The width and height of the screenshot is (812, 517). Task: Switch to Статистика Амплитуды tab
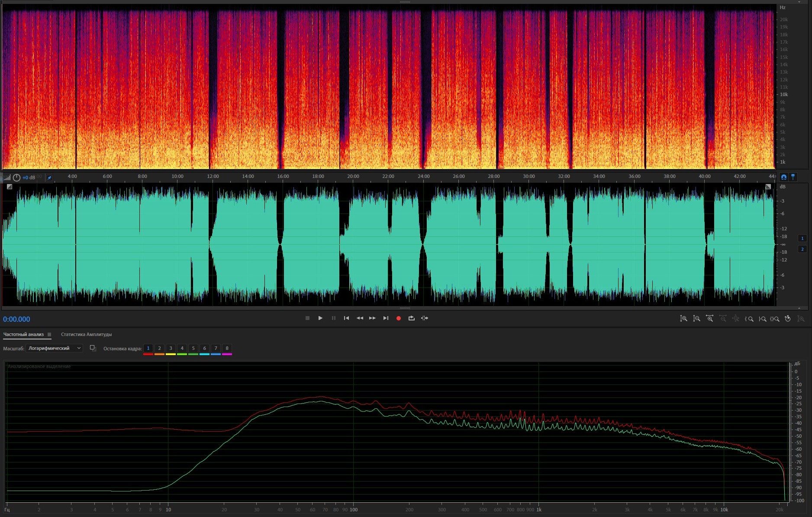coord(86,334)
